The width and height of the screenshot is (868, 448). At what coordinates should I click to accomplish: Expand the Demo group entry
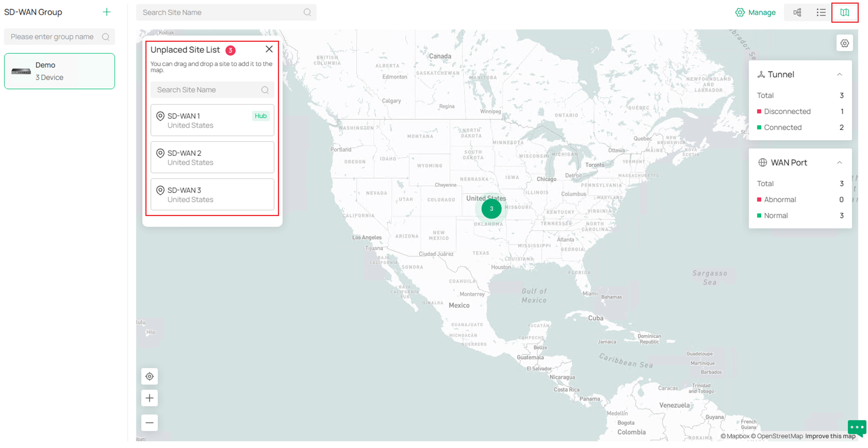pyautogui.click(x=59, y=71)
